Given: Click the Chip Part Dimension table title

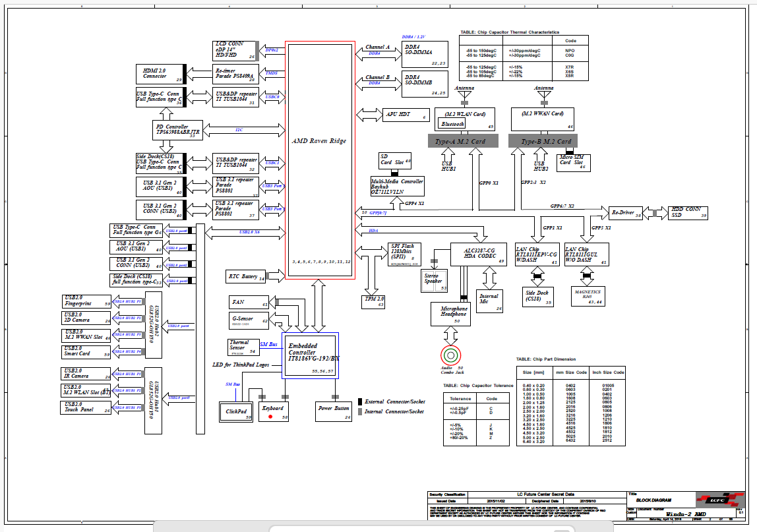Looking at the screenshot, I should pyautogui.click(x=545, y=359).
